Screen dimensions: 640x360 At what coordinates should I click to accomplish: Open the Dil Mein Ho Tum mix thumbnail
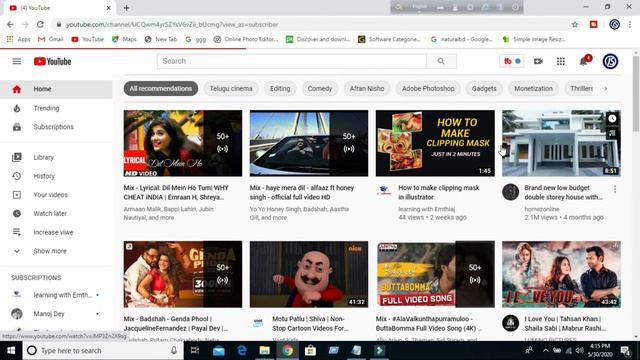[x=183, y=143]
